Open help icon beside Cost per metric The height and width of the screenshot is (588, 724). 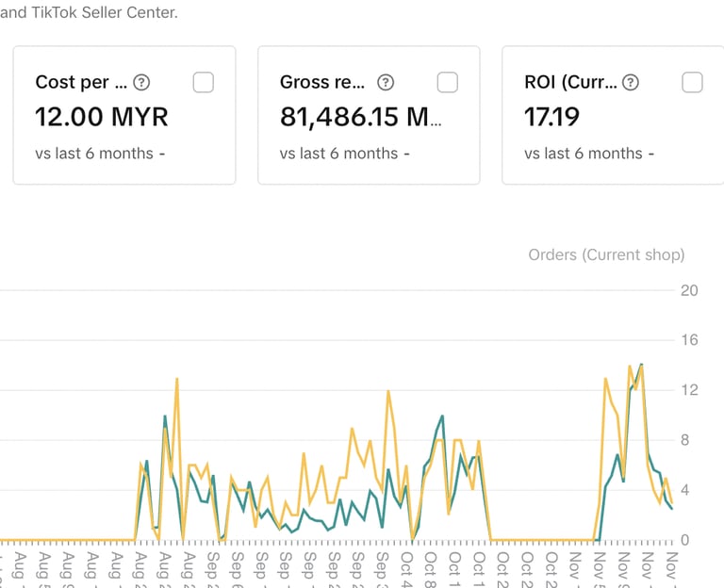click(x=141, y=83)
